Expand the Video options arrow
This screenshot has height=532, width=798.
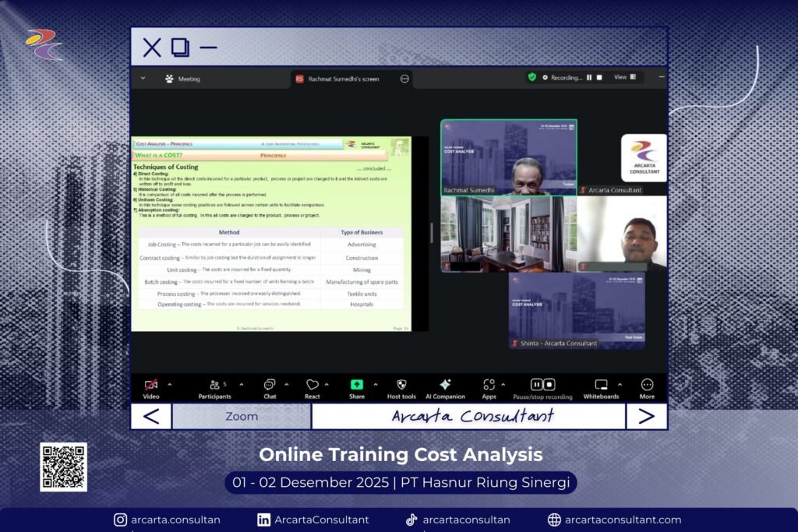coord(170,384)
